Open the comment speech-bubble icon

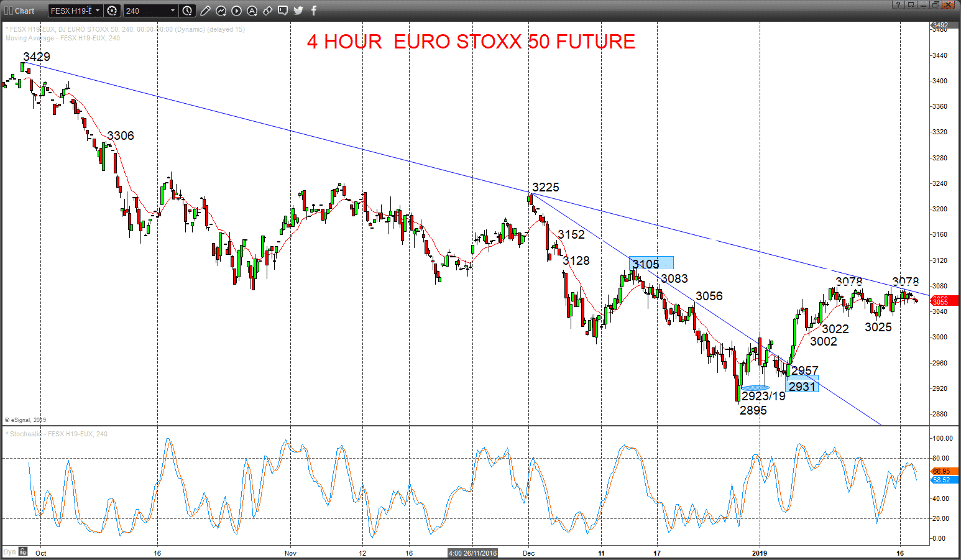(283, 11)
